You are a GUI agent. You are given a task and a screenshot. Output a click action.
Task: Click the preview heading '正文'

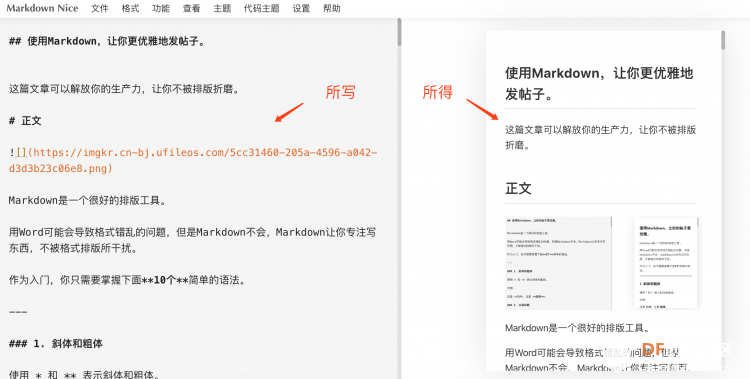[x=518, y=188]
